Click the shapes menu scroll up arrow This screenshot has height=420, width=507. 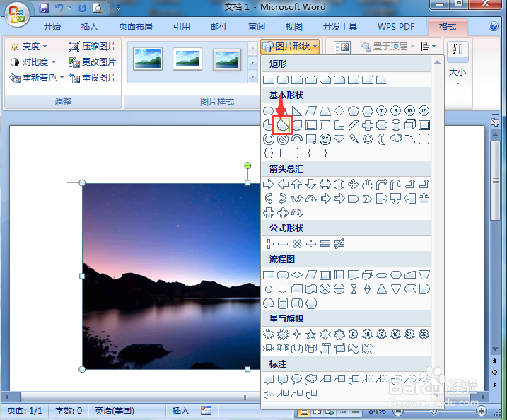(437, 62)
